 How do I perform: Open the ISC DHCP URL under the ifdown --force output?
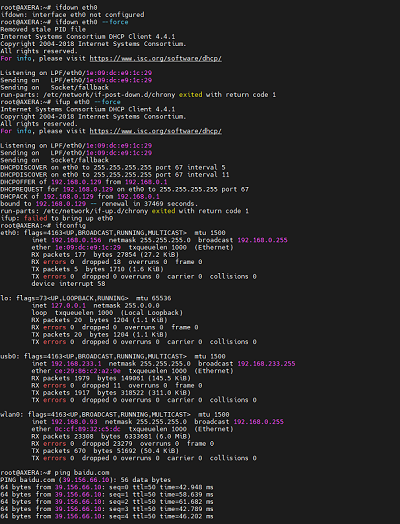click(155, 58)
